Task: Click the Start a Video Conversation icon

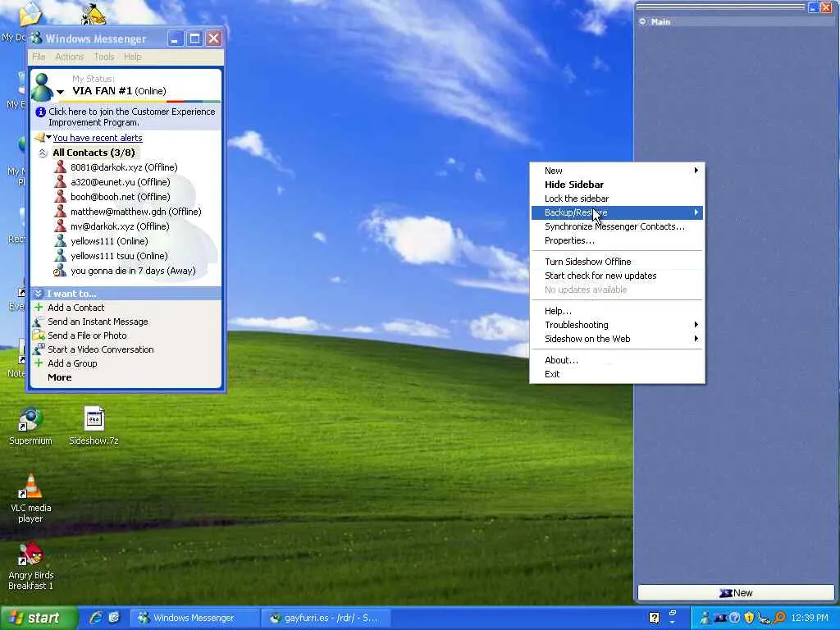Action: coord(39,349)
